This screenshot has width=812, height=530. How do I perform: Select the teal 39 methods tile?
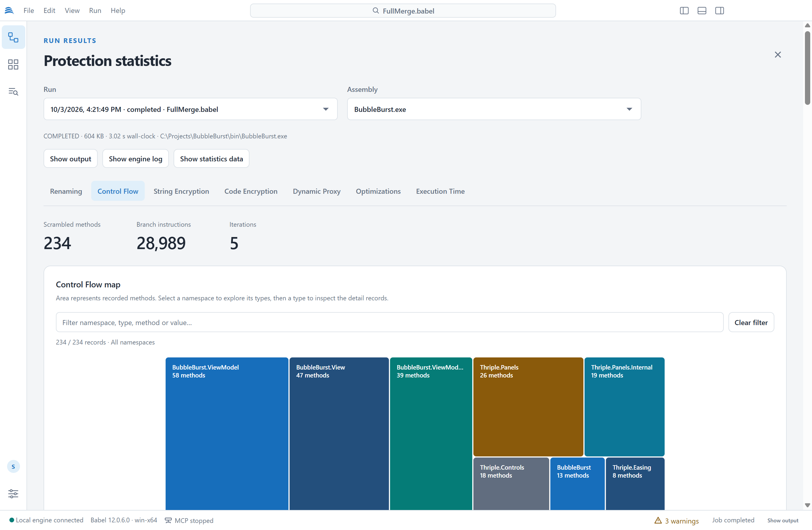pos(431,434)
